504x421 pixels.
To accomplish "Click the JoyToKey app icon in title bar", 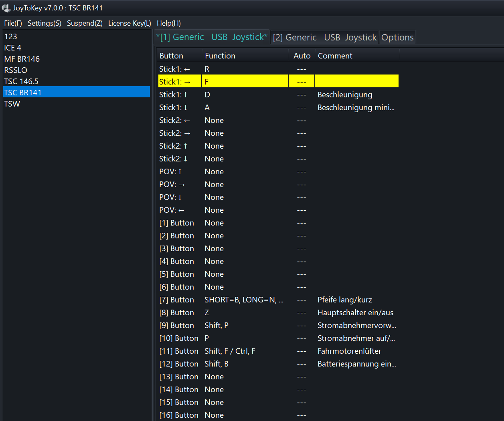I will click(6, 8).
